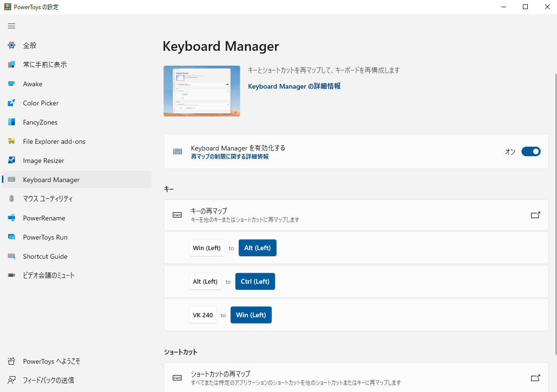Viewport: 557px width, 392px height.
Task: Click keyboard icon in ショートカットの再マップ card
Action: coord(177,378)
